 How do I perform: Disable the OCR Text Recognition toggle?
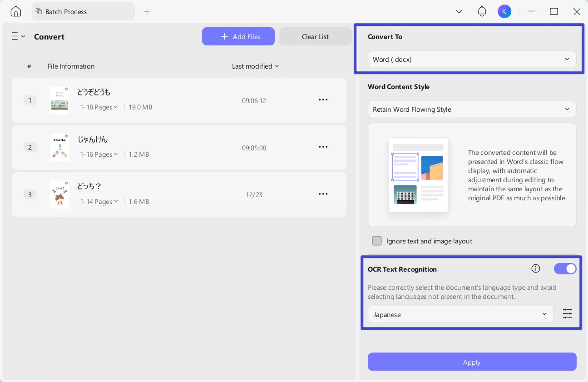565,269
